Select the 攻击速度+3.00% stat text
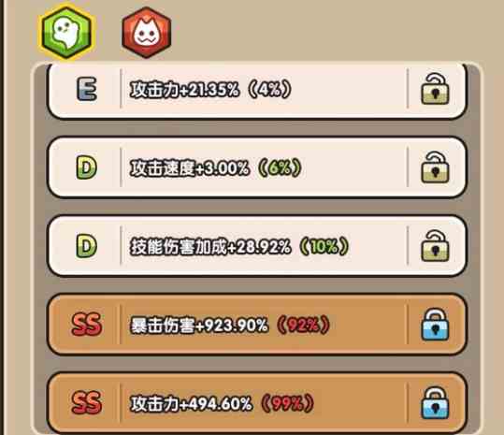 pyautogui.click(x=189, y=167)
